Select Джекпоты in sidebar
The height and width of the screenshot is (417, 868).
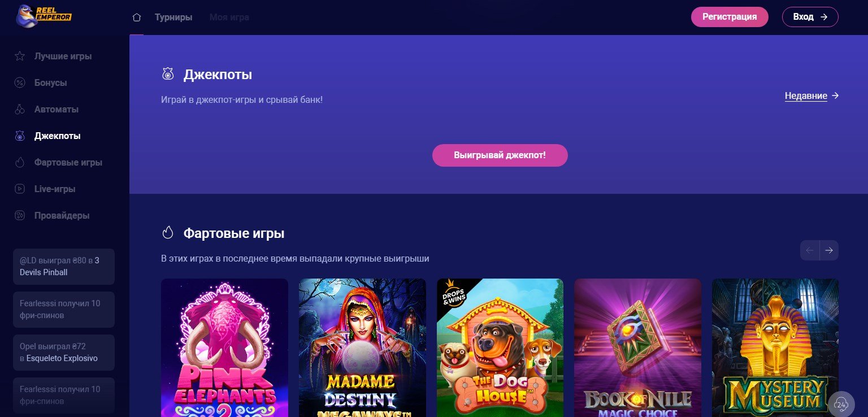pos(58,136)
